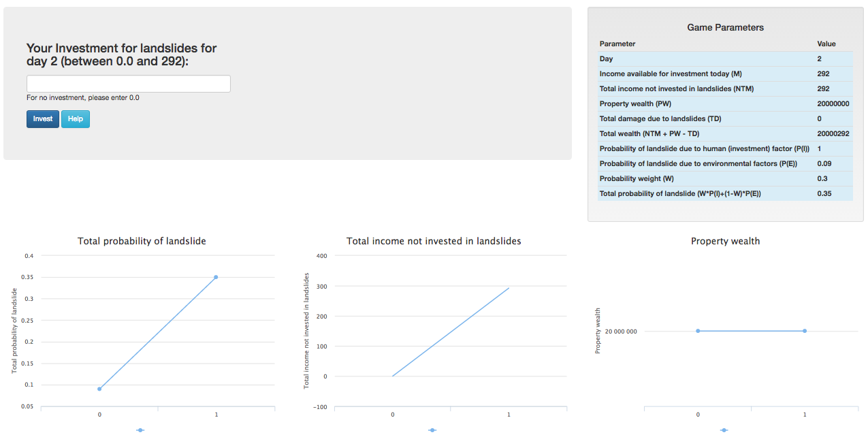Viewport: 868px width, 437px height.
Task: Click the 'Total probability of landslide' chart title
Action: click(x=142, y=241)
